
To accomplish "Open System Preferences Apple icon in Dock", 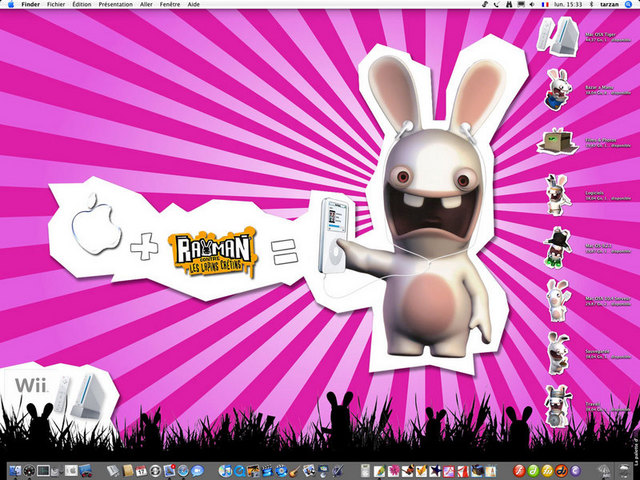I will pos(71,471).
